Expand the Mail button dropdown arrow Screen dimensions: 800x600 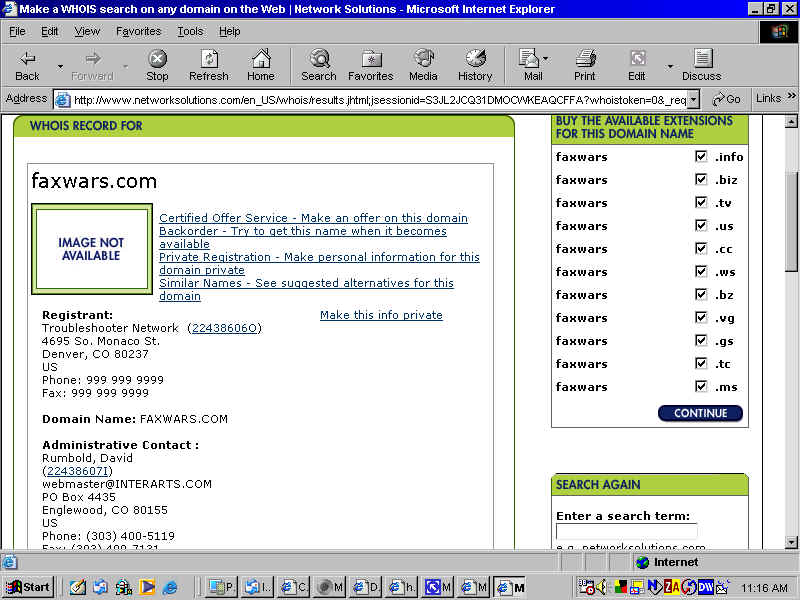(546, 59)
